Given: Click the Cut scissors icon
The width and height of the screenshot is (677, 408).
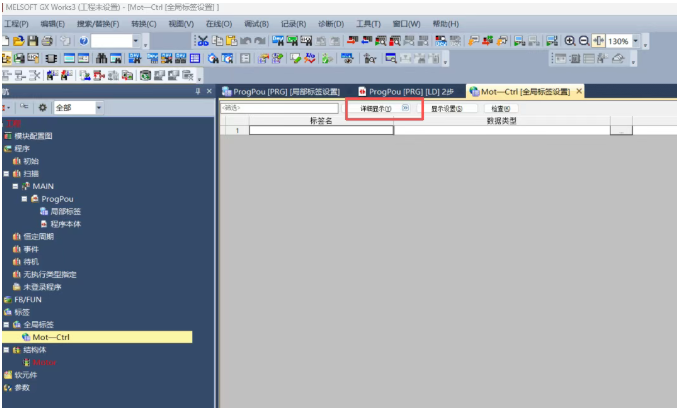Looking at the screenshot, I should tap(202, 41).
